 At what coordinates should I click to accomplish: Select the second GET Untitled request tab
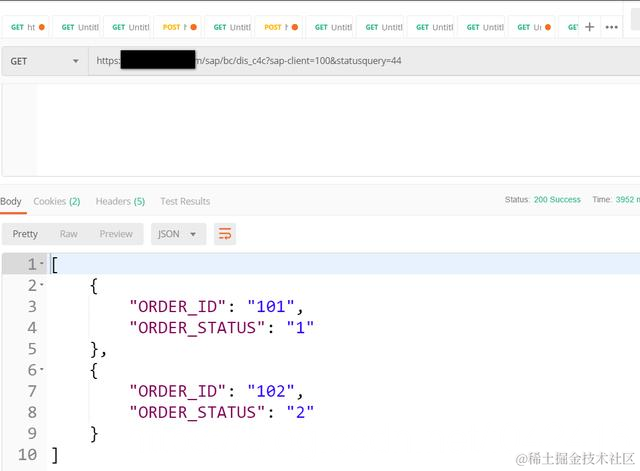coord(127,27)
